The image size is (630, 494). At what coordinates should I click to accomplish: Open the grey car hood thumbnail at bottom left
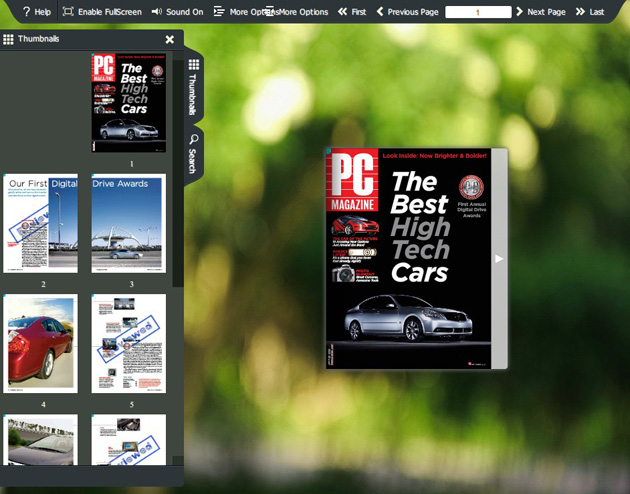pyautogui.click(x=41, y=440)
